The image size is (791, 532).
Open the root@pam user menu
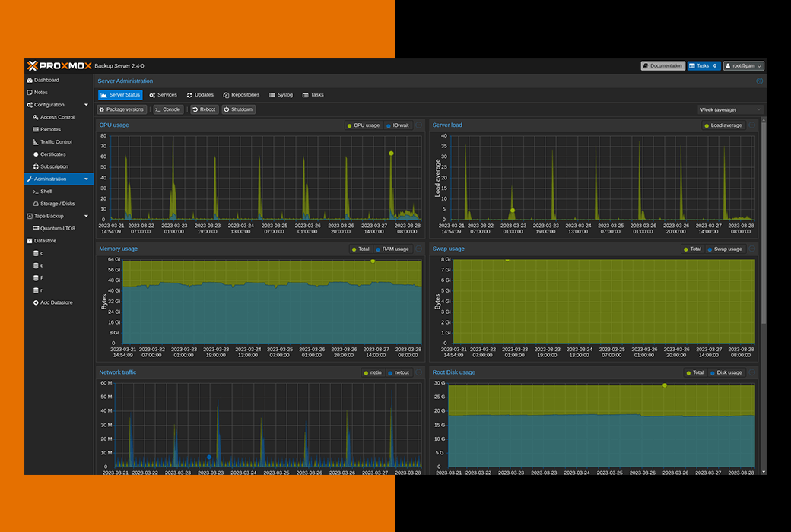(742, 66)
